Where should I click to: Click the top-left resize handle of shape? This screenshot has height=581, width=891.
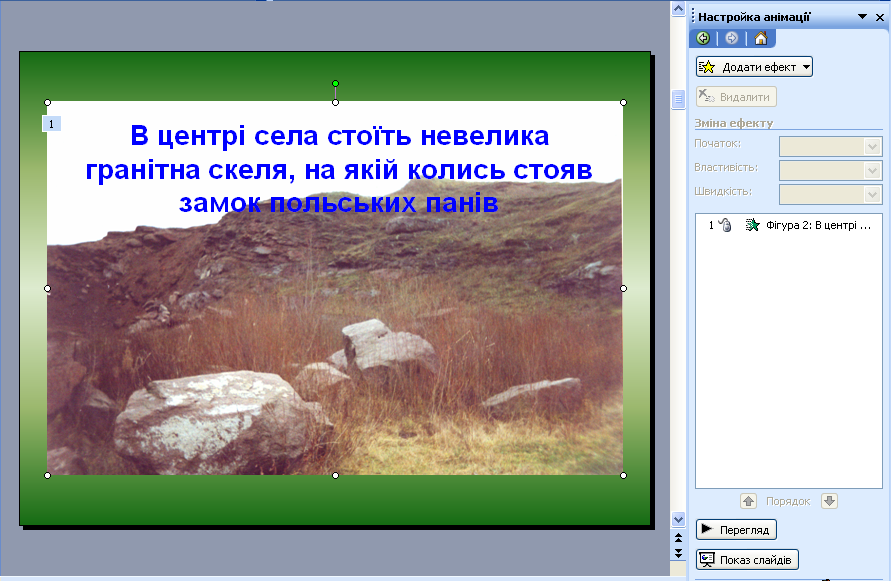point(47,102)
